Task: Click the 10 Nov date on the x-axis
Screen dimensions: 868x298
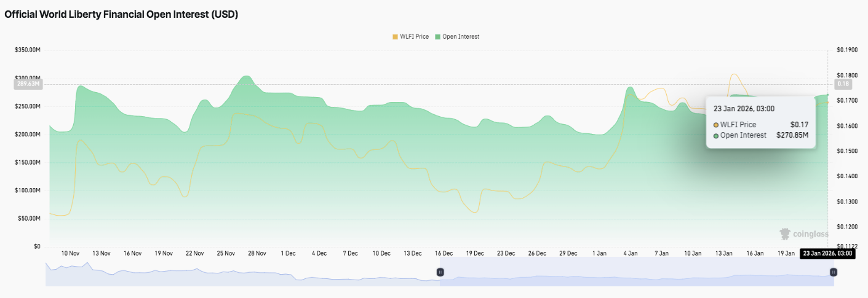Action: click(70, 253)
